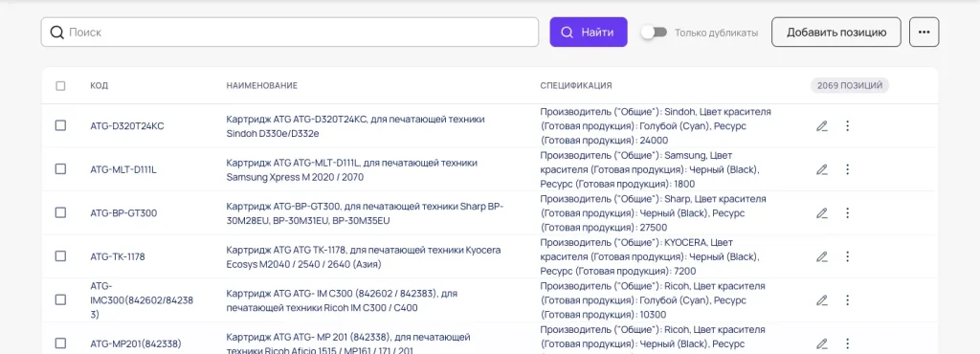980x354 pixels.
Task: Open the Sharp BP-30M28EU cartridge name
Action: pos(365,213)
